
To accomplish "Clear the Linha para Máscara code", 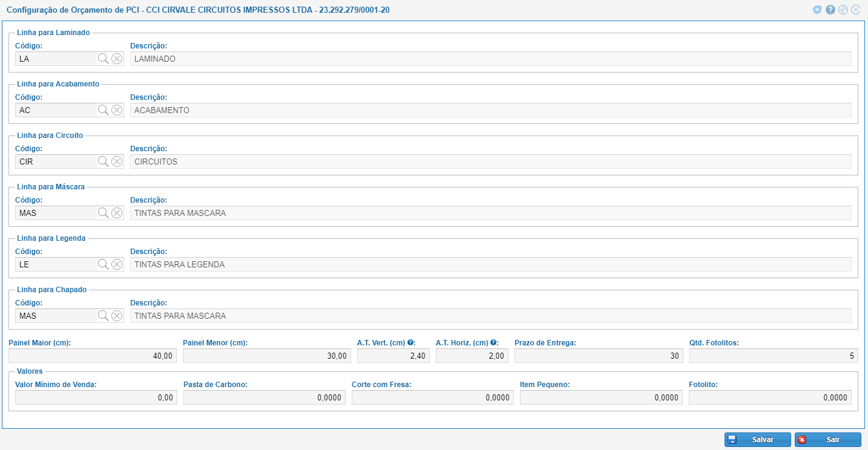I will coord(117,213).
